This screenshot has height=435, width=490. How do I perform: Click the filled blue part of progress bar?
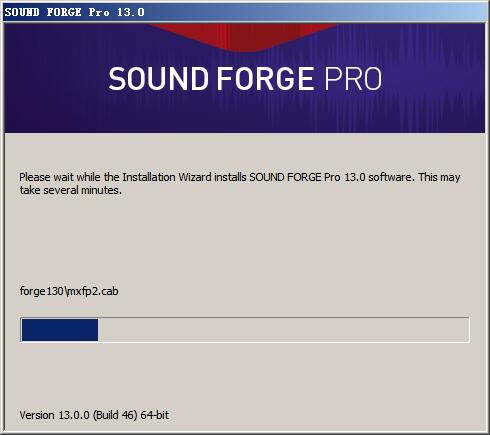pos(60,330)
